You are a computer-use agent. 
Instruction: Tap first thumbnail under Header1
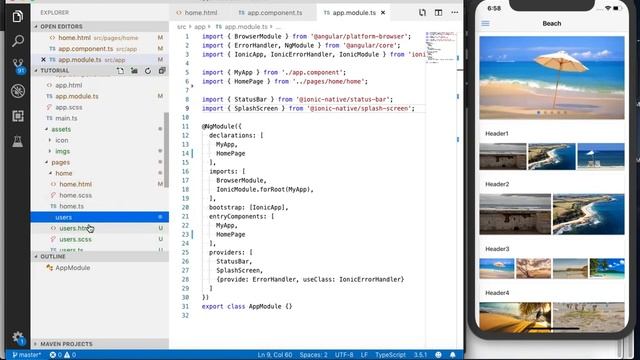click(x=503, y=156)
